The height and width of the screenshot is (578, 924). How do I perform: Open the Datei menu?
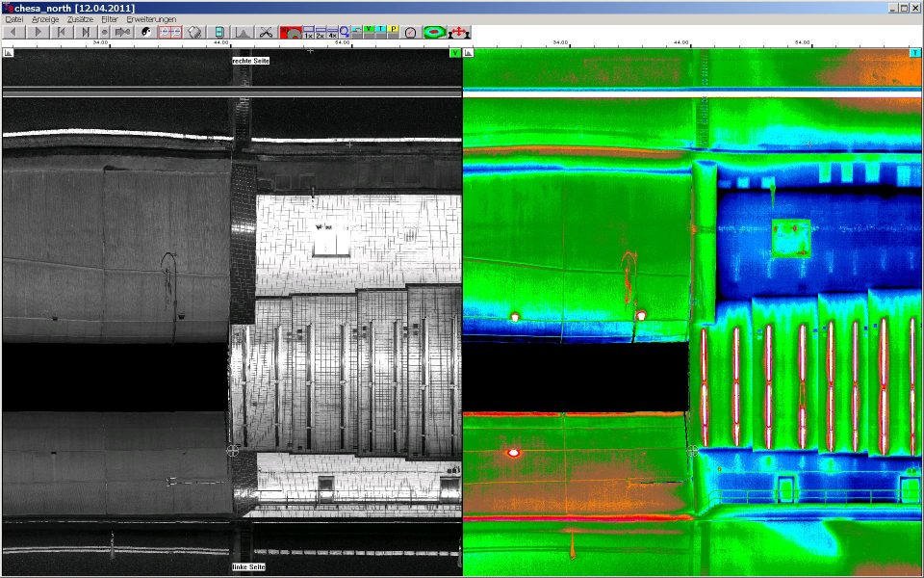click(x=14, y=19)
